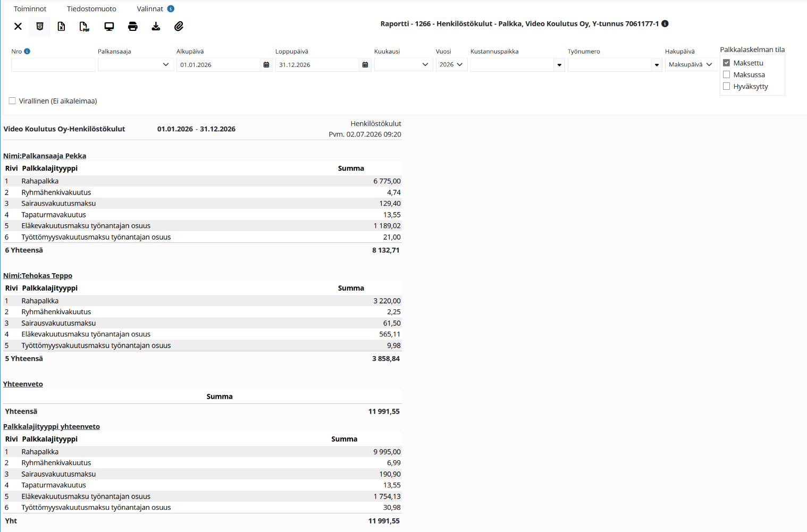This screenshot has height=532, width=807.
Task: Export report as Excel file
Action: [62, 27]
